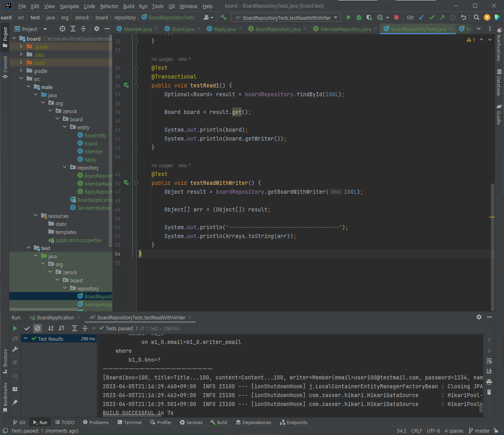Screen dimensions: 504x435
Task: Select opened file in Project panel
Action: point(62,29)
